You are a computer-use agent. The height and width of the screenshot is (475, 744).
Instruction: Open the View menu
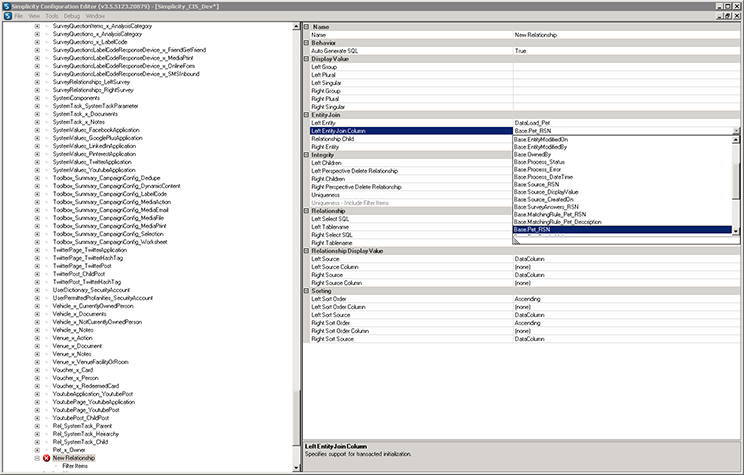[34, 16]
